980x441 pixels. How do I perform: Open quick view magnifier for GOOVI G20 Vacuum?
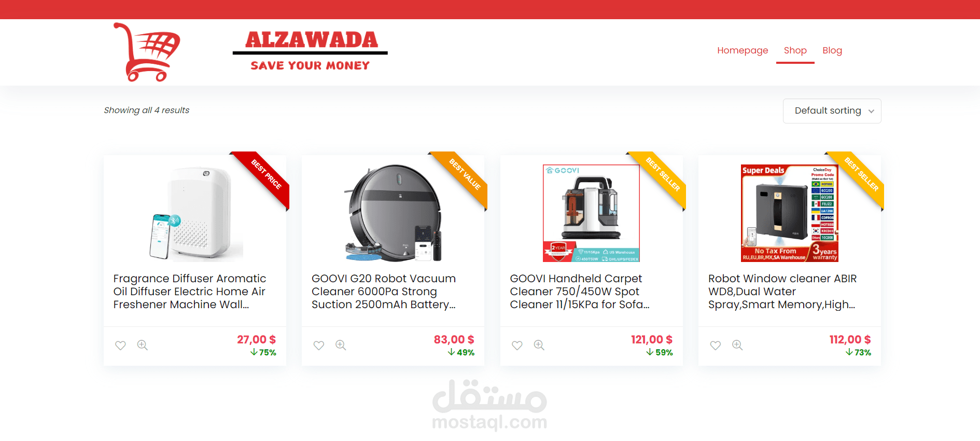tap(341, 345)
